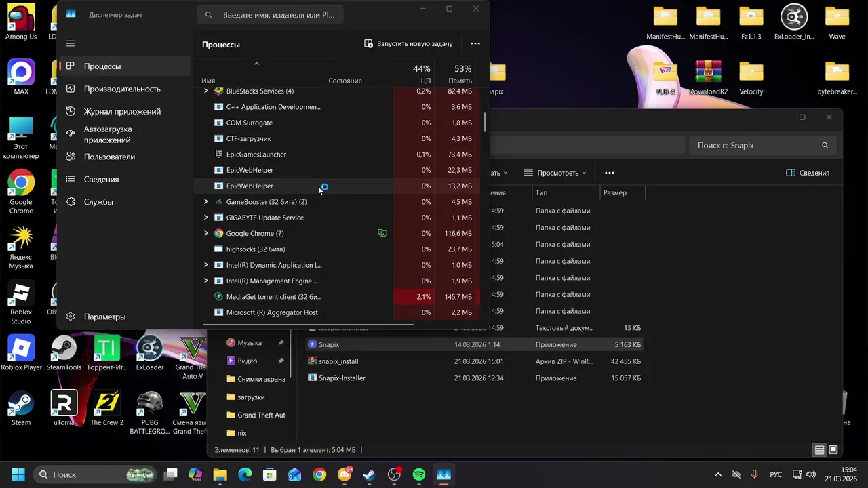Go to Пользователи section

coord(125,157)
